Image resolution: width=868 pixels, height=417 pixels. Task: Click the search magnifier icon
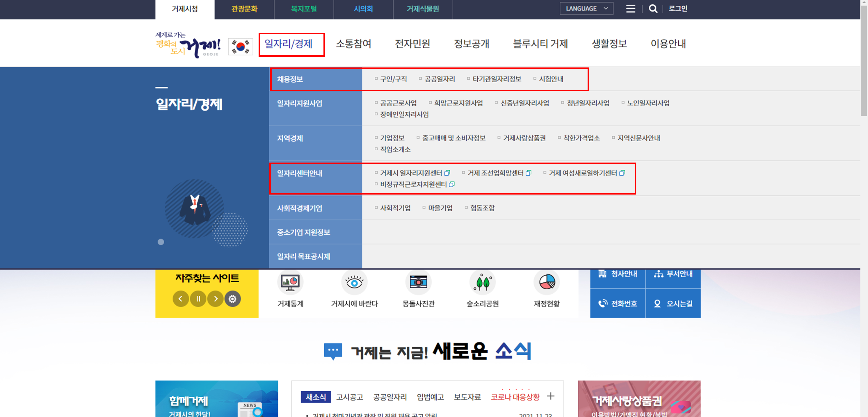tap(653, 9)
